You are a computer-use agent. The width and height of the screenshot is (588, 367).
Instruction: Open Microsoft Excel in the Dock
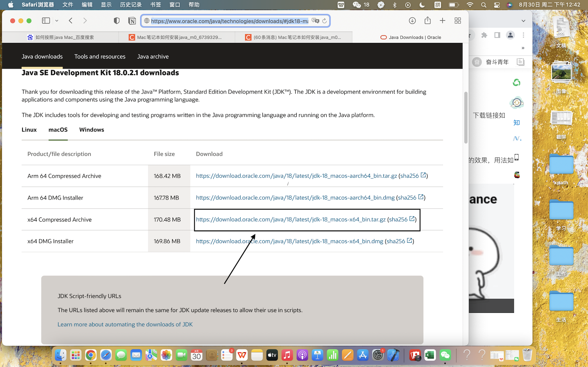[430, 355]
